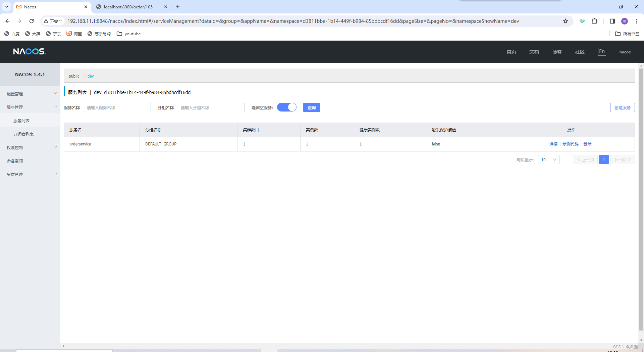Toggle the 隐藏空服务 switch

[287, 107]
